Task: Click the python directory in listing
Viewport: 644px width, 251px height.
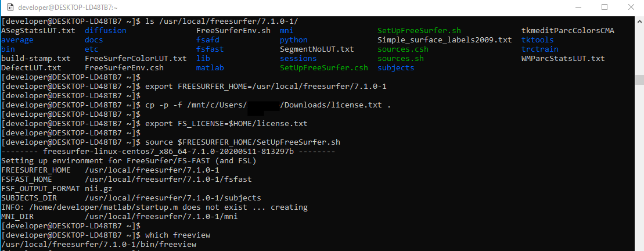Action: 293,40
